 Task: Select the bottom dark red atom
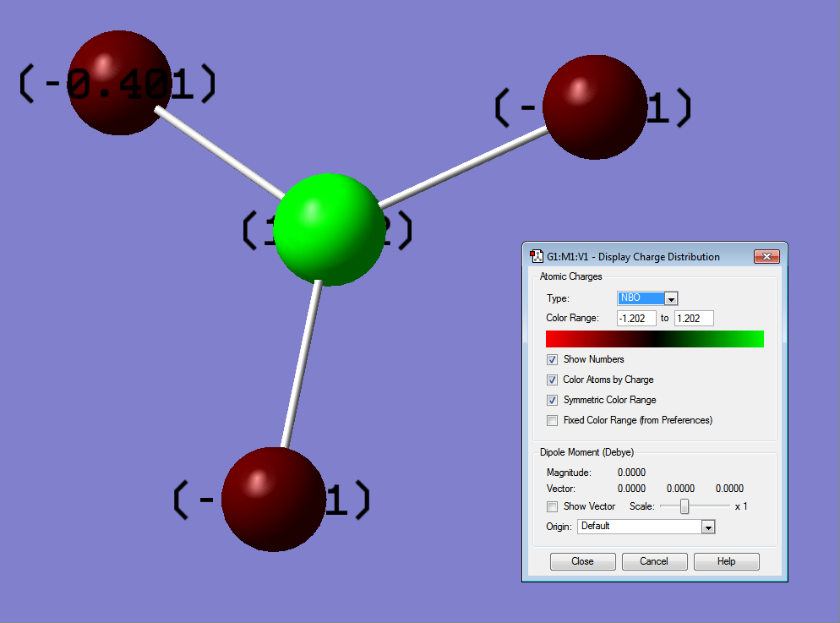[273, 500]
